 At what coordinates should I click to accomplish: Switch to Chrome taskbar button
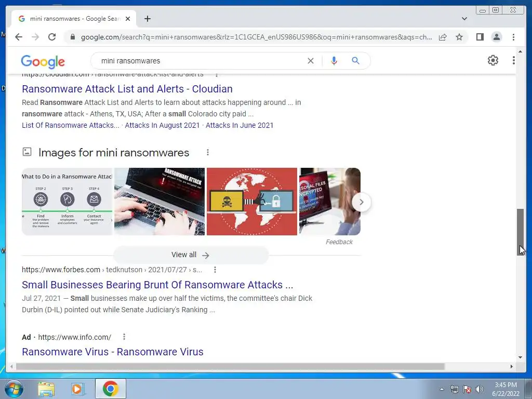click(110, 389)
